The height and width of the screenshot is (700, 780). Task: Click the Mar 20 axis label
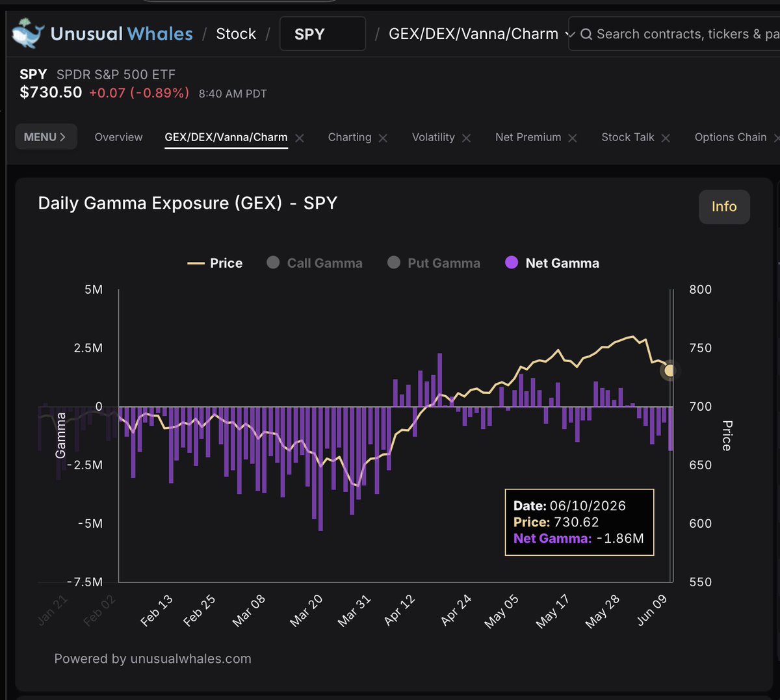tap(306, 610)
